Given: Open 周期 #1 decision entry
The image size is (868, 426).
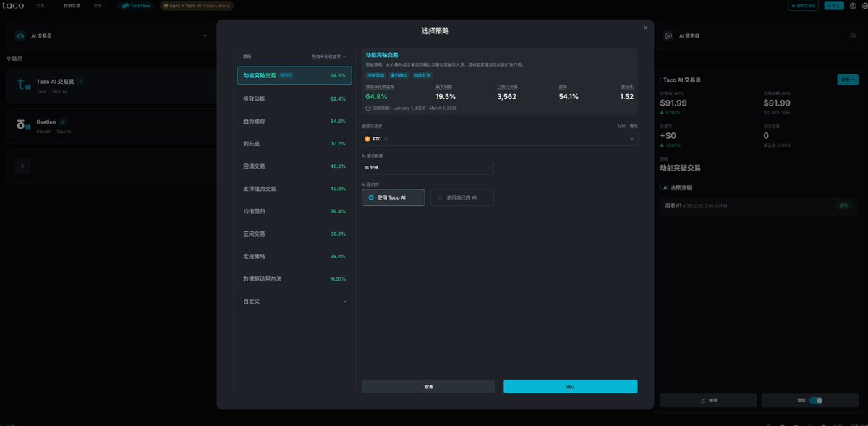Looking at the screenshot, I should [759, 205].
